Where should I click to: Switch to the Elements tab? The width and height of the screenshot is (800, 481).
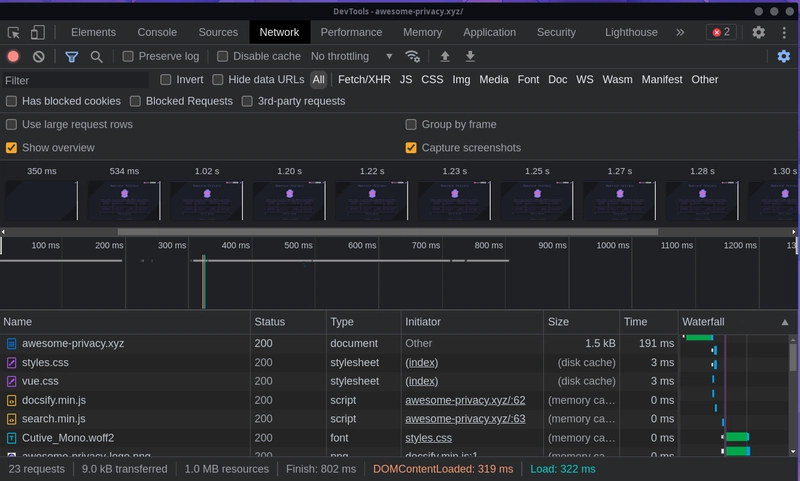[x=93, y=32]
